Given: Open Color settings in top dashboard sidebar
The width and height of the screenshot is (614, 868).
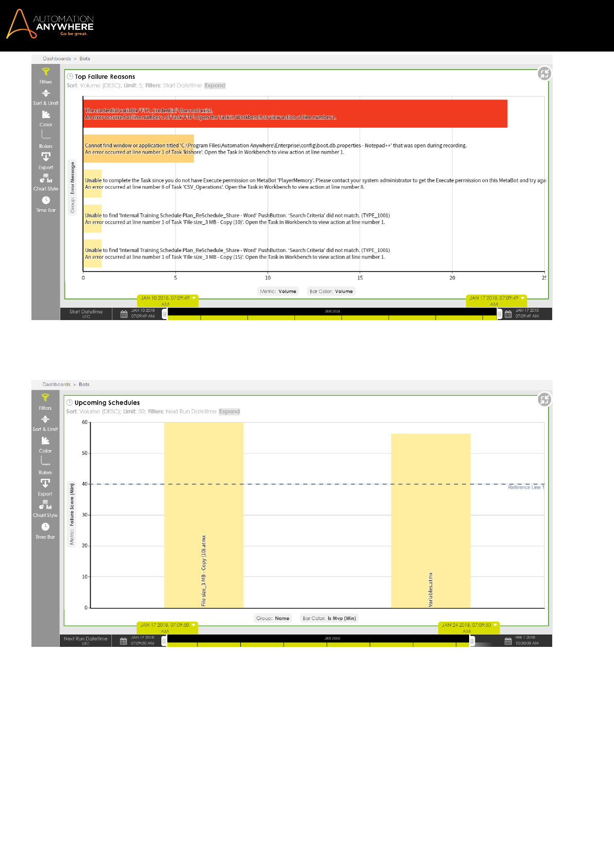Looking at the screenshot, I should (x=46, y=119).
